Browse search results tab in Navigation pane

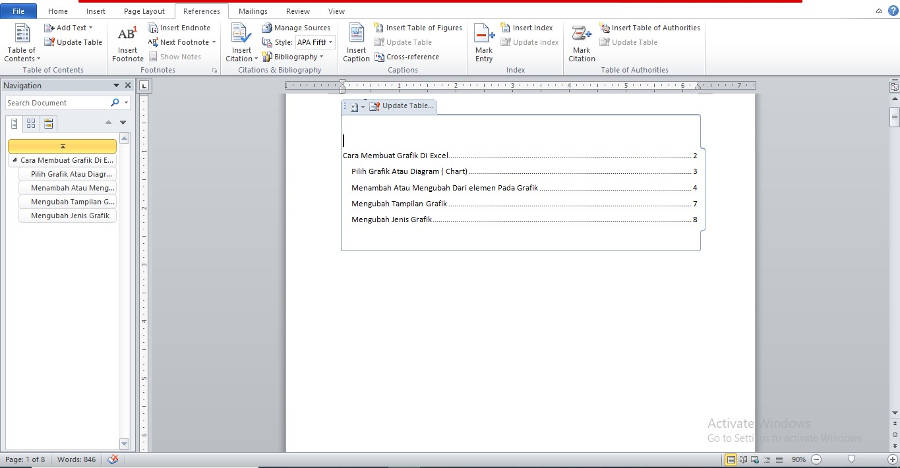(x=48, y=123)
